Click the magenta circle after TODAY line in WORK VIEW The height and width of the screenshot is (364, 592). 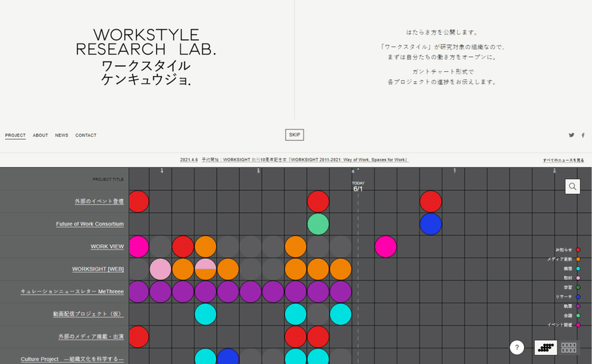386,246
